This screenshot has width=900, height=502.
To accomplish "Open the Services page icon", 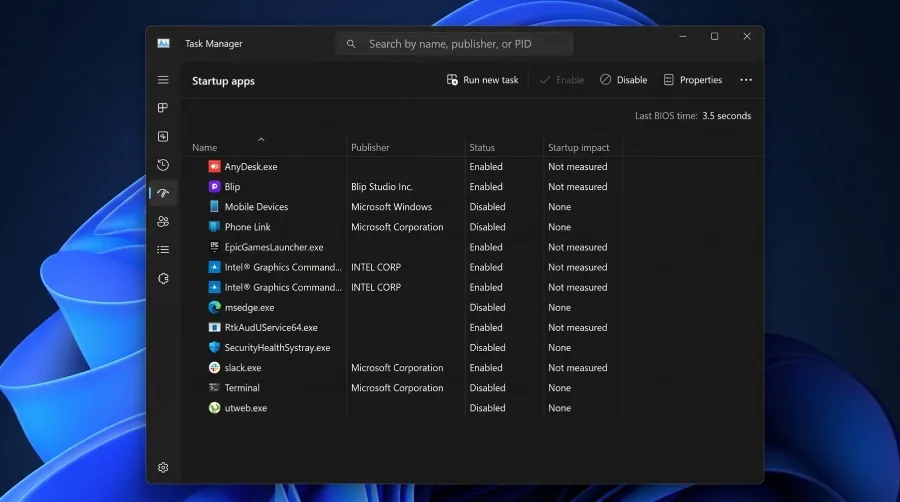I will pyautogui.click(x=163, y=278).
